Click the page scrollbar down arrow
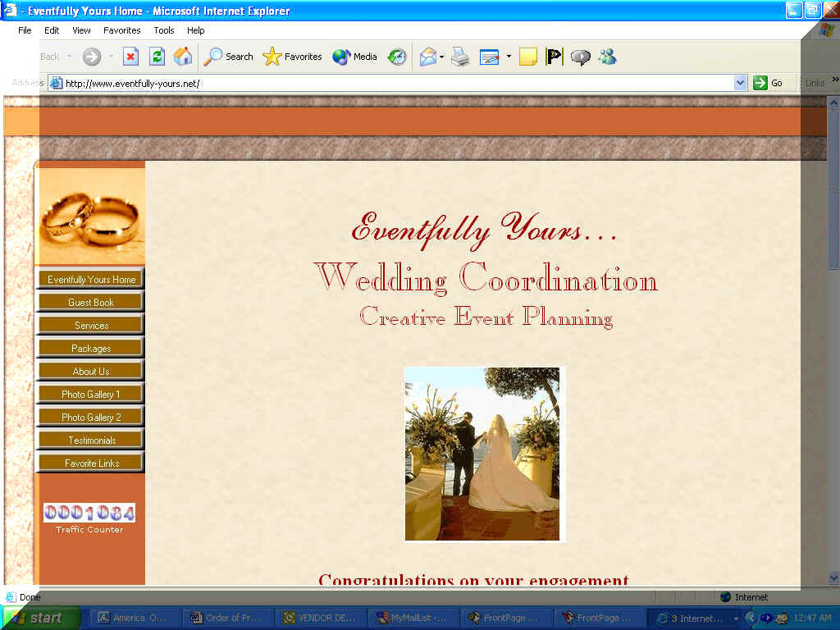Screen dimensions: 840x630 [x=833, y=577]
